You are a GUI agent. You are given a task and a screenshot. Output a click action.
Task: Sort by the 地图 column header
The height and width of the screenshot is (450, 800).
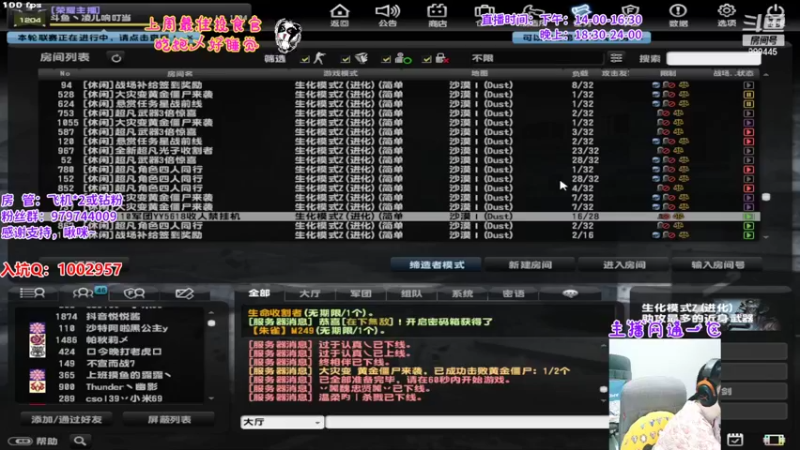coord(479,73)
